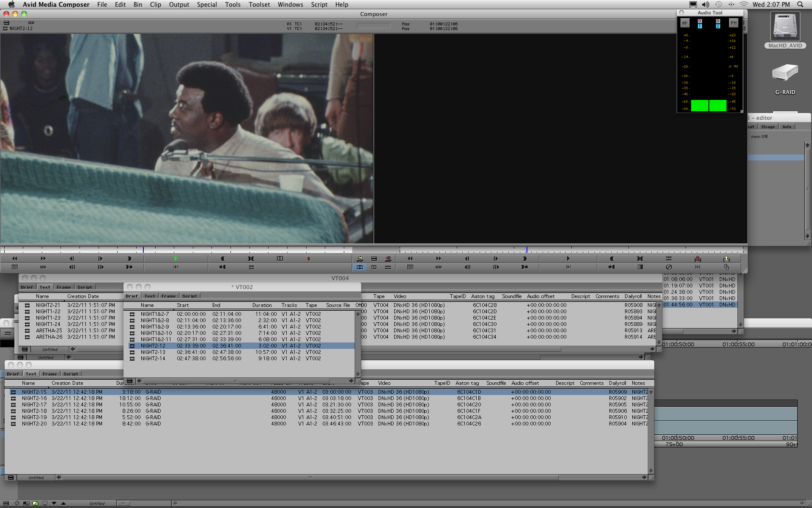Viewport: 812px width, 508px height.
Task: Open the VT004 bin fast menu
Action: tap(25, 349)
